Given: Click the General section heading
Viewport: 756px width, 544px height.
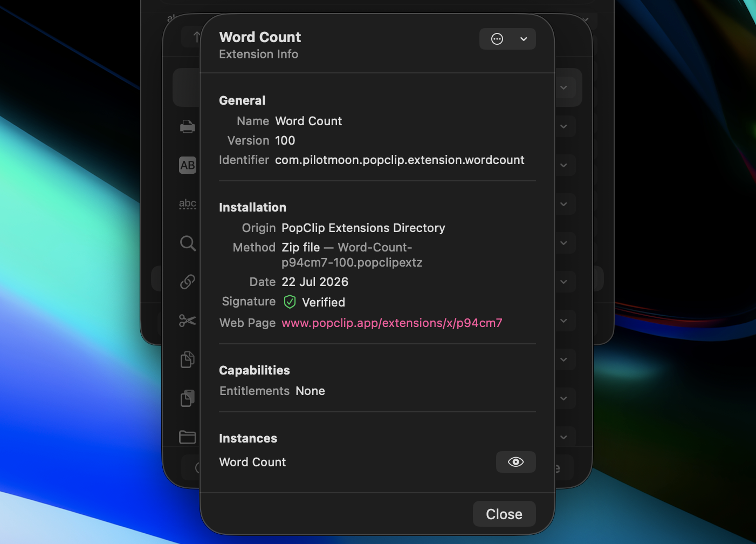Looking at the screenshot, I should point(242,100).
